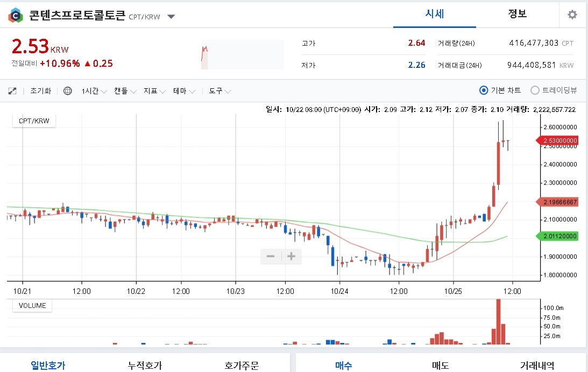Expand the CPT/KRW market selector arrow
Viewport: 588px width, 372px height.
coord(171,17)
